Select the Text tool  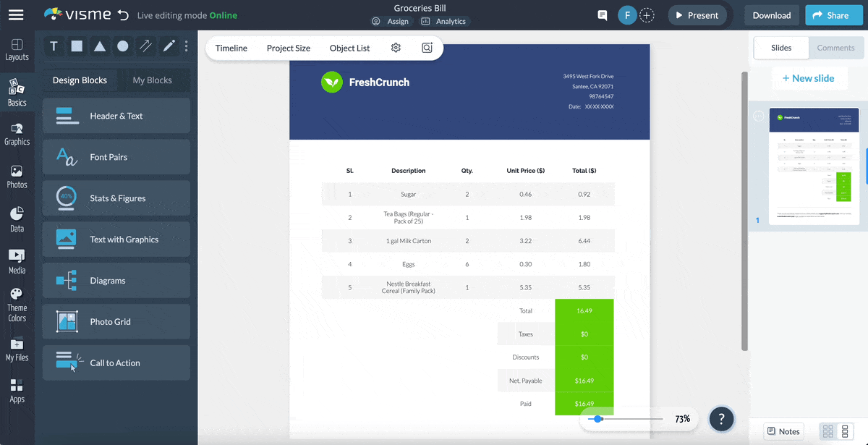coord(54,46)
